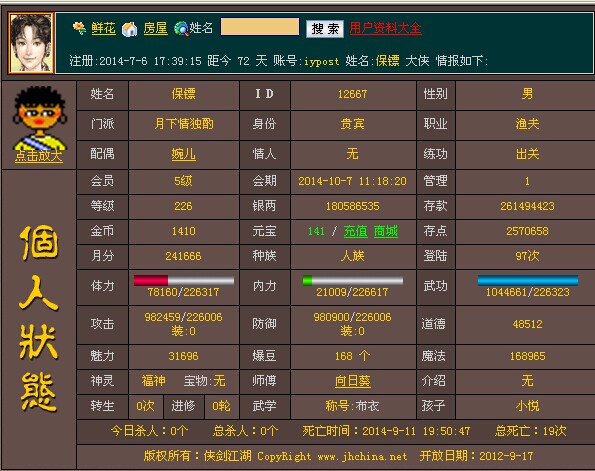The image size is (595, 471).
Task: Select the ID value 12667
Action: point(353,94)
